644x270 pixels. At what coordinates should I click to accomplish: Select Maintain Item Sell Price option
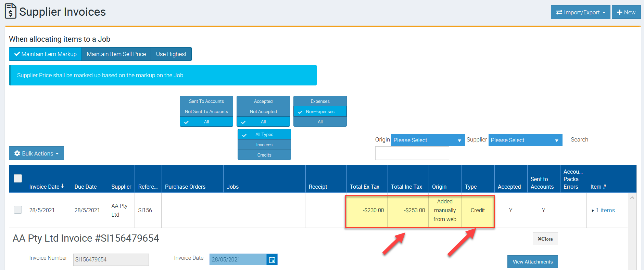point(116,54)
